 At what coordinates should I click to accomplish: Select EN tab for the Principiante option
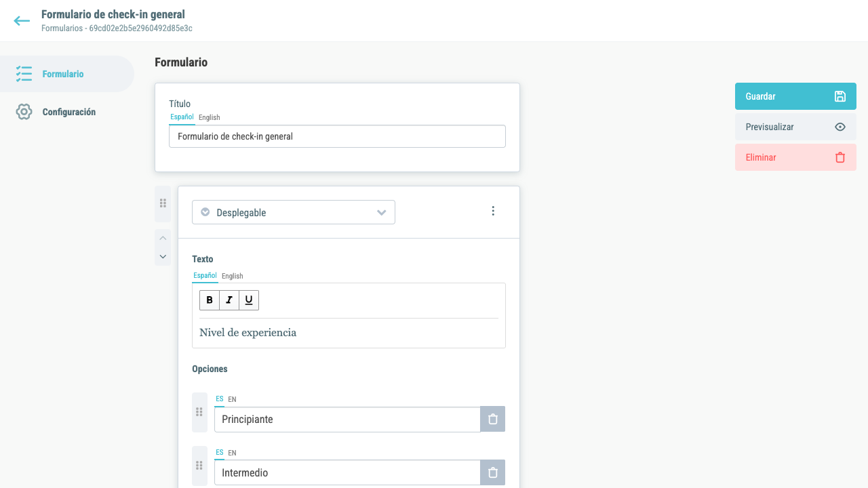(x=232, y=399)
